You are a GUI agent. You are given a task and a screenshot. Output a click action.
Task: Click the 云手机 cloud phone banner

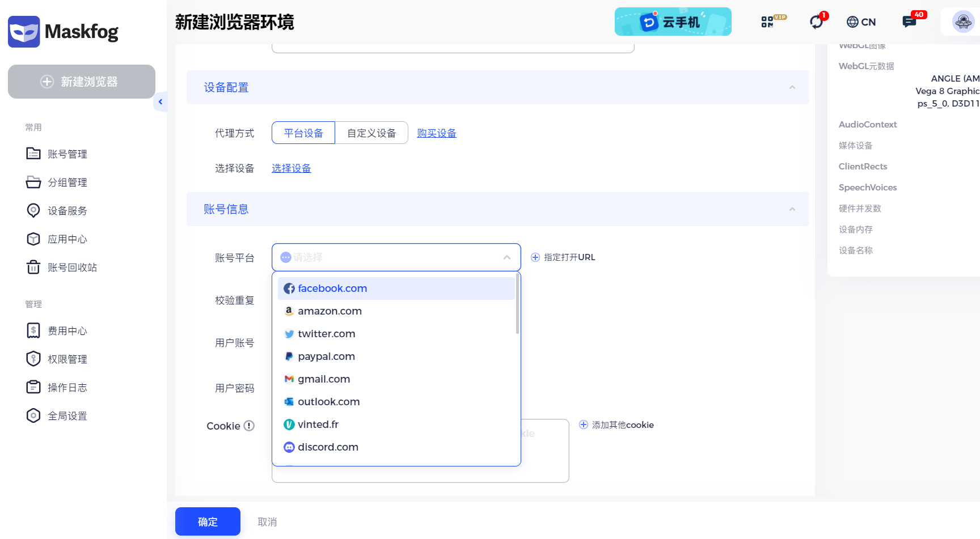pyautogui.click(x=673, y=22)
